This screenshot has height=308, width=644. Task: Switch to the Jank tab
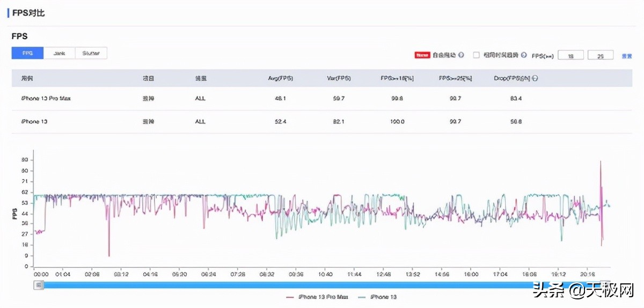click(x=59, y=53)
